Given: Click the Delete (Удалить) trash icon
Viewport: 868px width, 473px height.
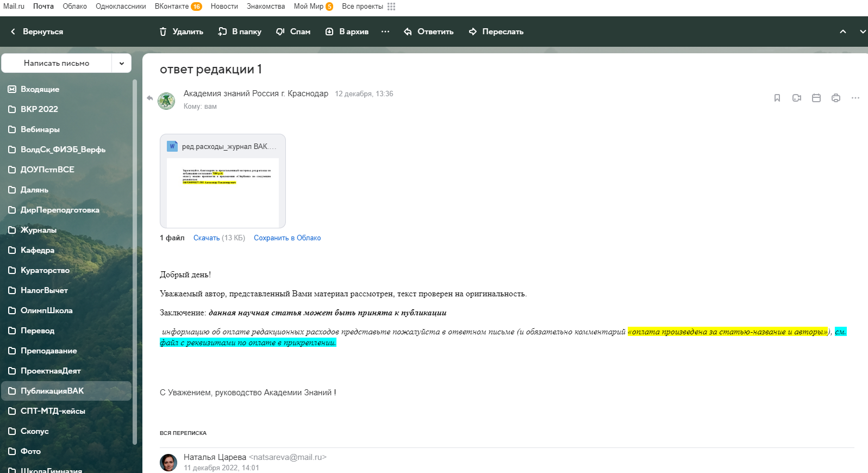Looking at the screenshot, I should tap(163, 32).
